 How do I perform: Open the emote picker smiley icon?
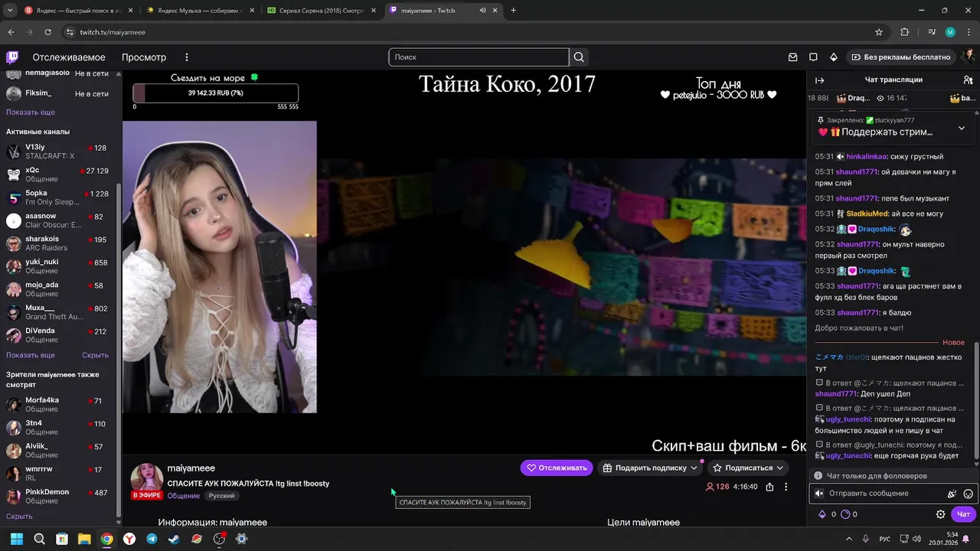point(968,494)
